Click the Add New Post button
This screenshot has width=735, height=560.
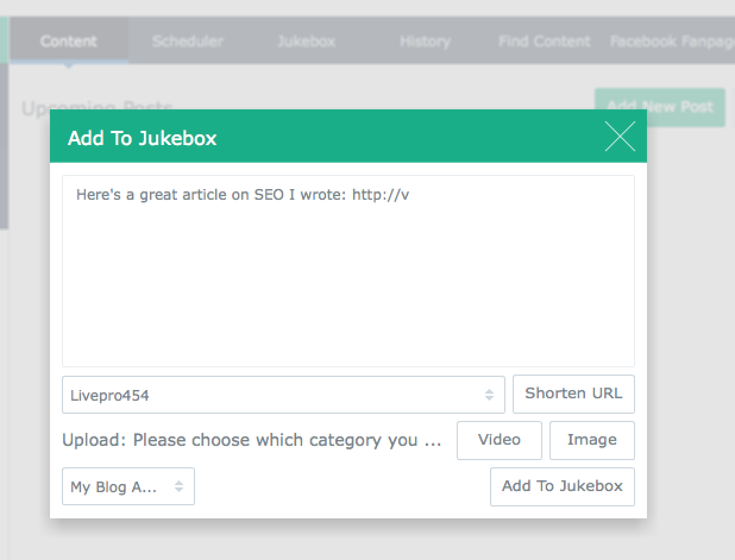[659, 107]
